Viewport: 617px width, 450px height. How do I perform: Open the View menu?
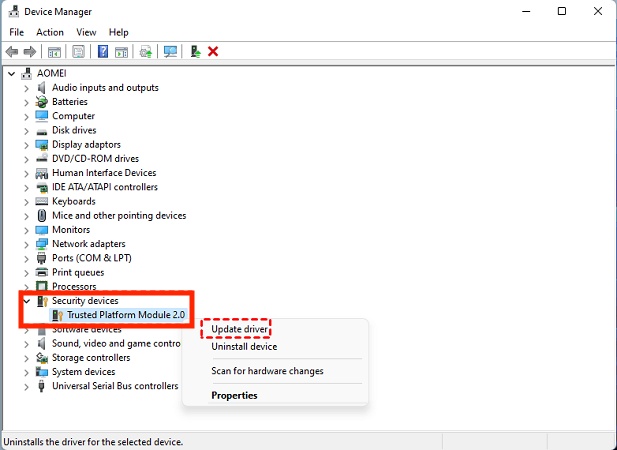[x=86, y=32]
